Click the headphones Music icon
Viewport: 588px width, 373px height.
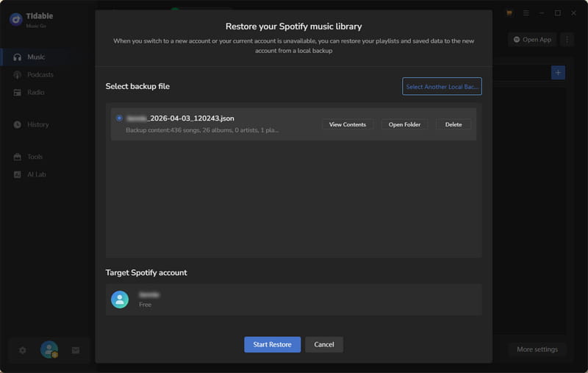pos(17,57)
